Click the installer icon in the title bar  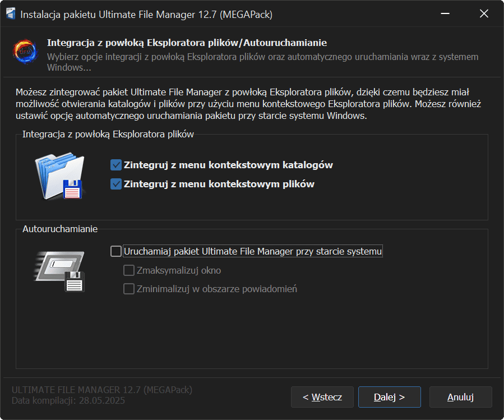point(11,14)
